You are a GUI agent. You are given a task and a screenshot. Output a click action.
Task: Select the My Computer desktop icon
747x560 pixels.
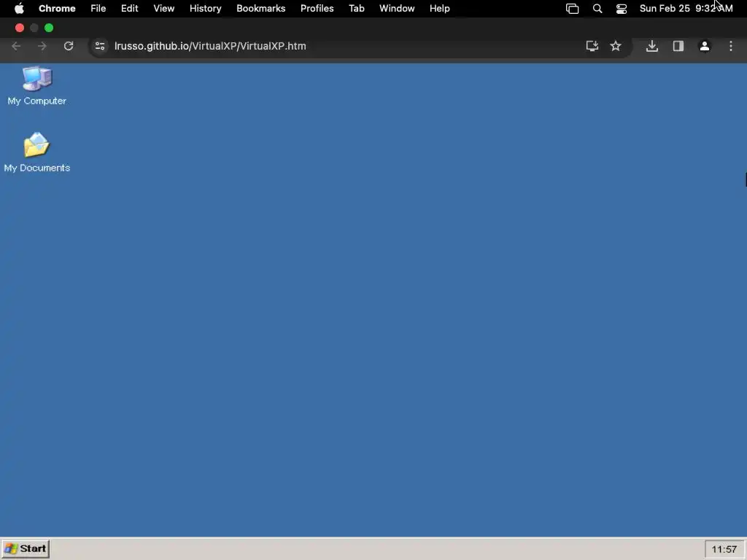[x=36, y=86]
